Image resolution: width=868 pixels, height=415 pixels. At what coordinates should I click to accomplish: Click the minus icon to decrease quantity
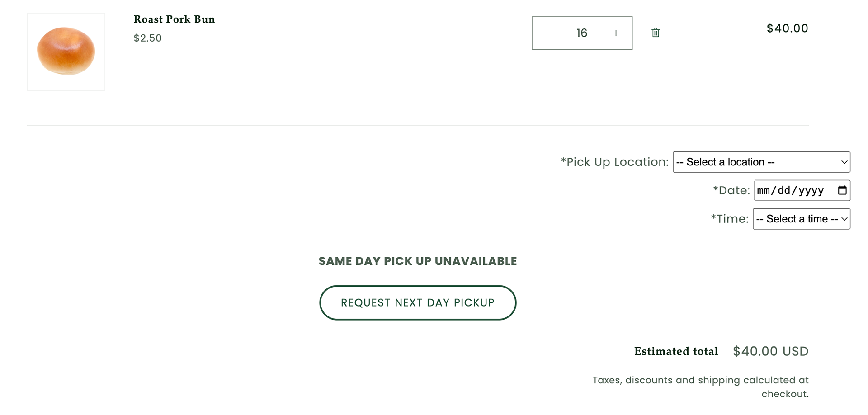pos(548,33)
